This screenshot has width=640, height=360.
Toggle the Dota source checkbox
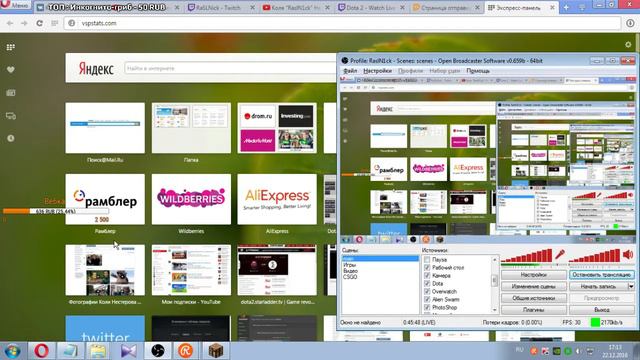point(427,284)
